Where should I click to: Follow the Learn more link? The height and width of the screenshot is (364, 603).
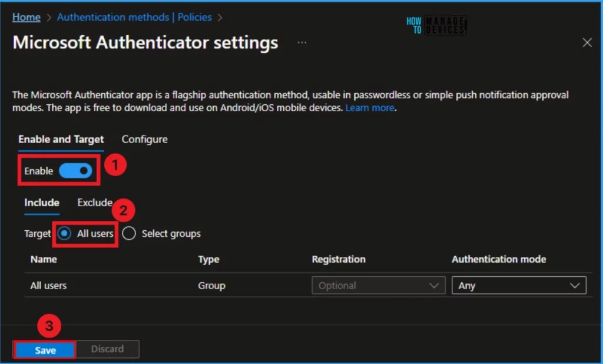370,108
